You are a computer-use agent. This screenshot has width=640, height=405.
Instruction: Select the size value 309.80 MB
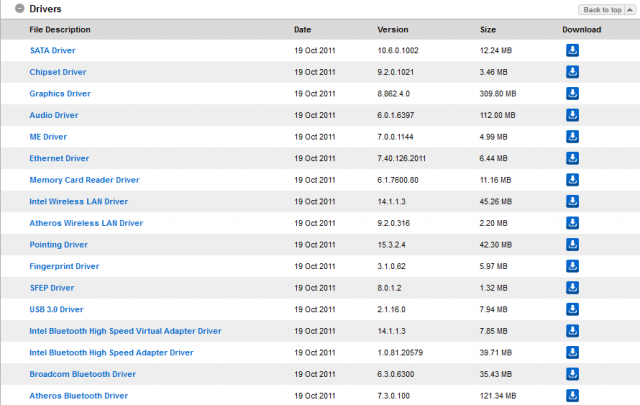498,93
